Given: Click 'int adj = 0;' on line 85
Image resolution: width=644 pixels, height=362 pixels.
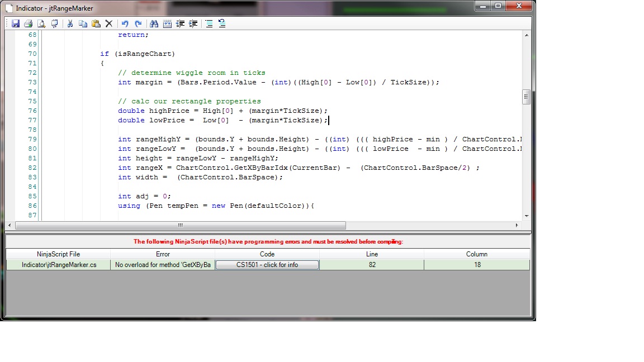Looking at the screenshot, I should [x=144, y=196].
